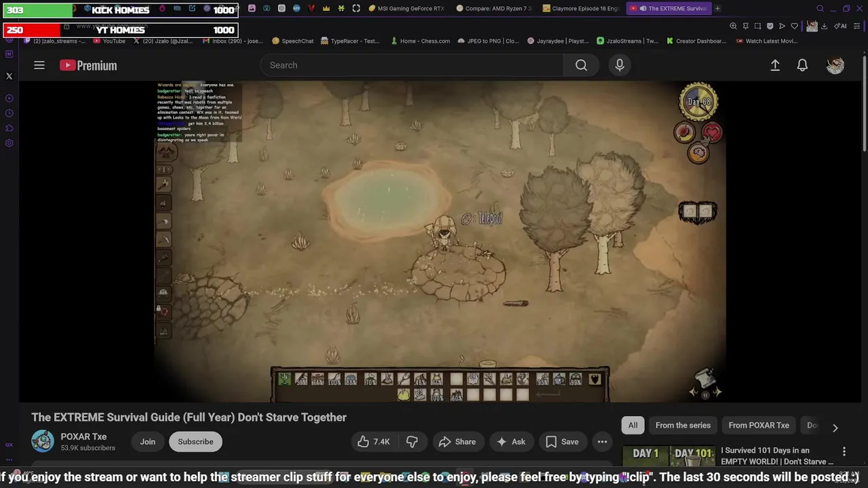Select the From the series chip

pyautogui.click(x=683, y=425)
